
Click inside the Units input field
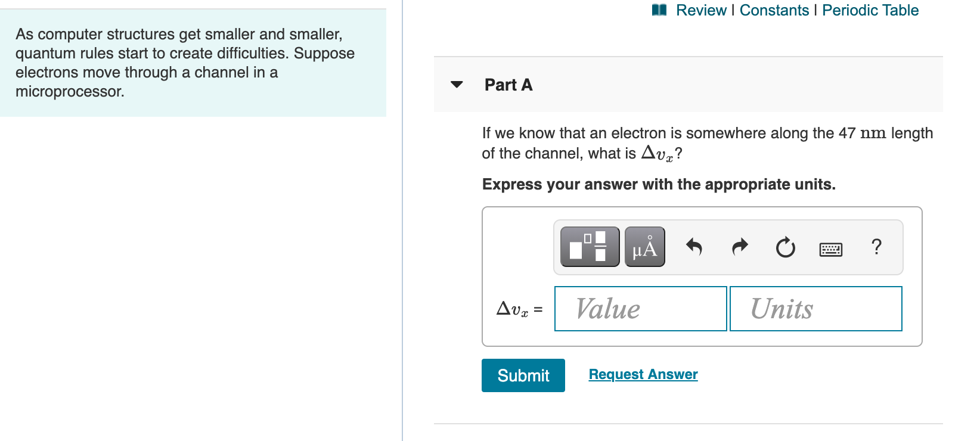coord(815,308)
